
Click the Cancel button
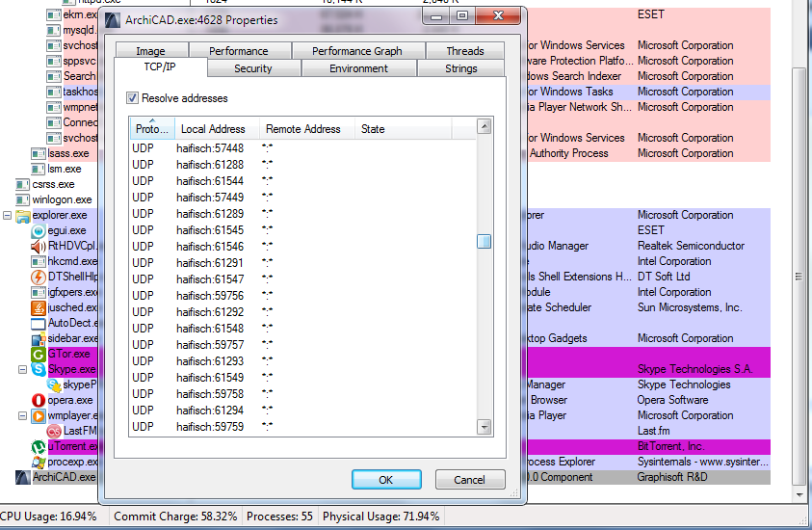[x=470, y=480]
